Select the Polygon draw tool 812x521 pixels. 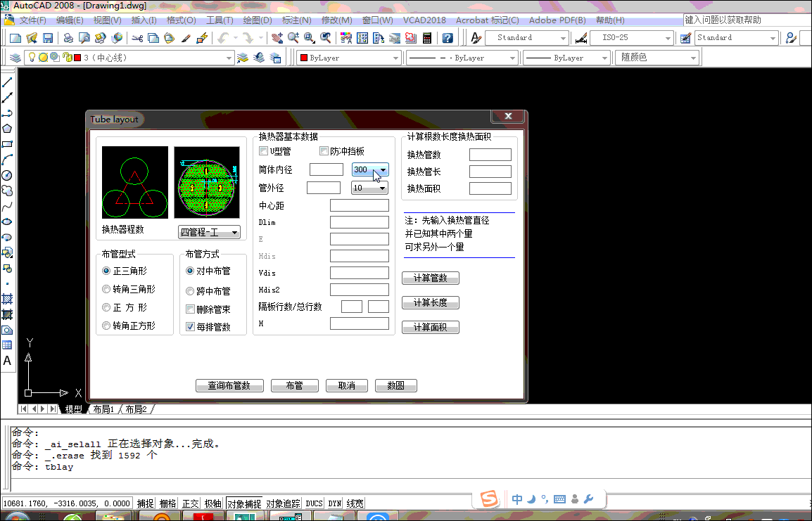(x=7, y=128)
